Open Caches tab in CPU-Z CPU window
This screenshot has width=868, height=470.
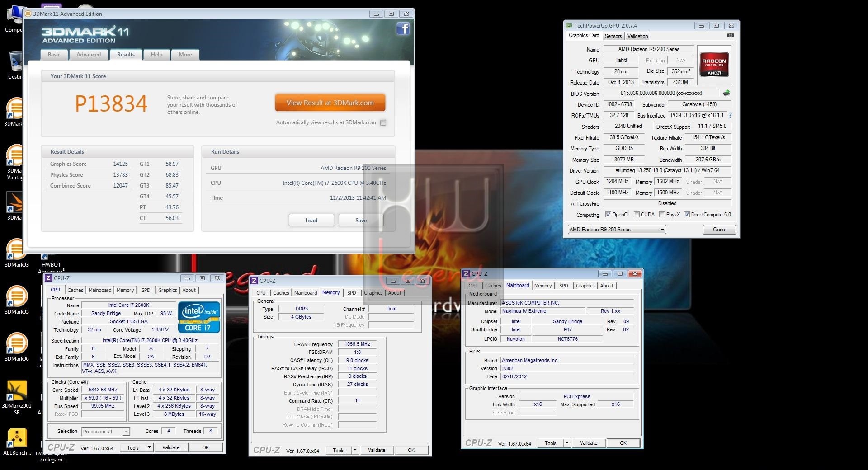pos(75,290)
